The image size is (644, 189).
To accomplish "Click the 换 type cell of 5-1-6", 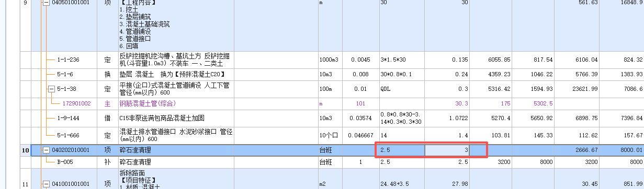I will [107, 75].
